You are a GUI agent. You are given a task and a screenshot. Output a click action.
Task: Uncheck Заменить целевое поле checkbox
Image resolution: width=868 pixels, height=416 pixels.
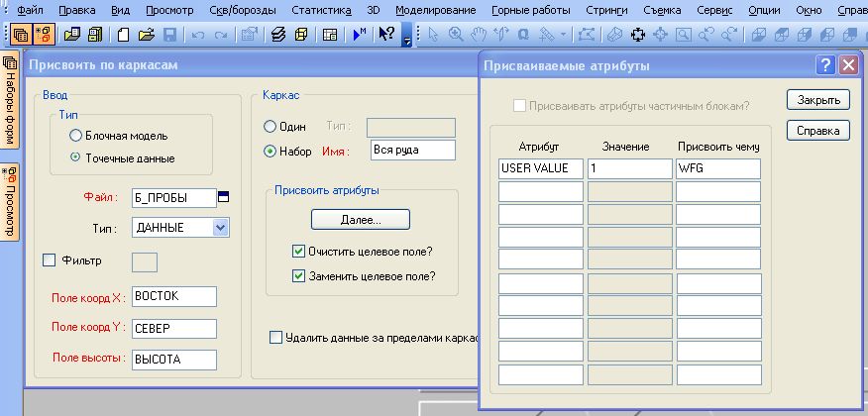pyautogui.click(x=298, y=275)
